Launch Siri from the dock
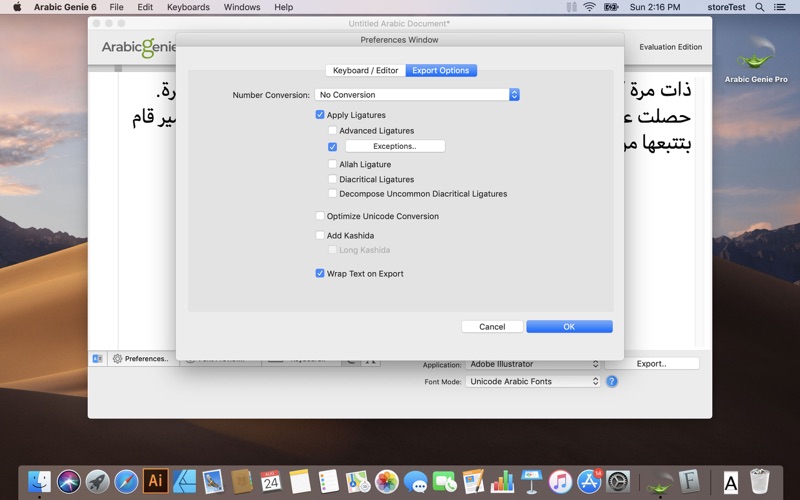800x500 pixels. point(68,481)
